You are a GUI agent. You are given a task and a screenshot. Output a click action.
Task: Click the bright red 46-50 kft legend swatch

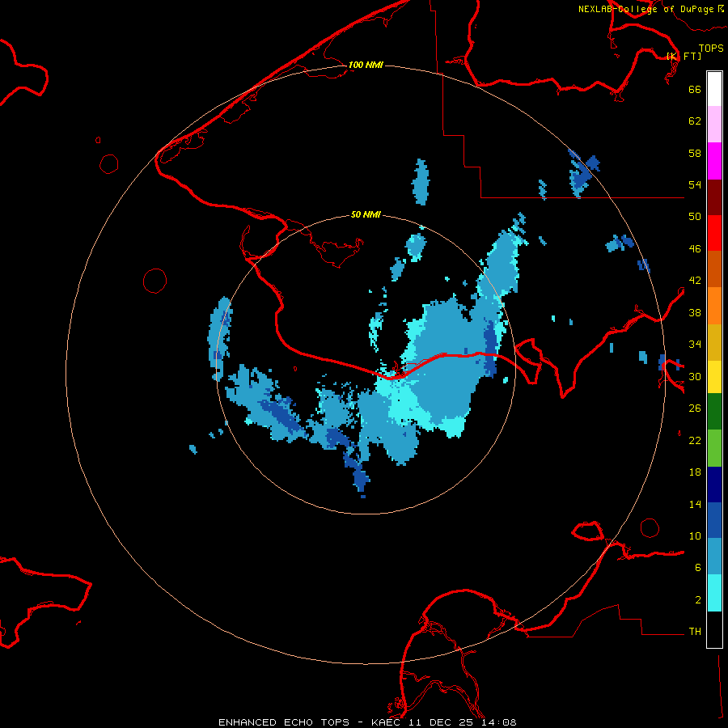(x=714, y=233)
